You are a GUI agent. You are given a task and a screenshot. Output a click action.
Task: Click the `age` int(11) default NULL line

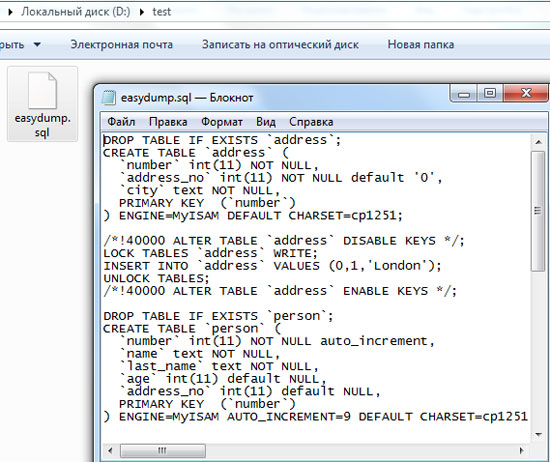tap(222, 379)
